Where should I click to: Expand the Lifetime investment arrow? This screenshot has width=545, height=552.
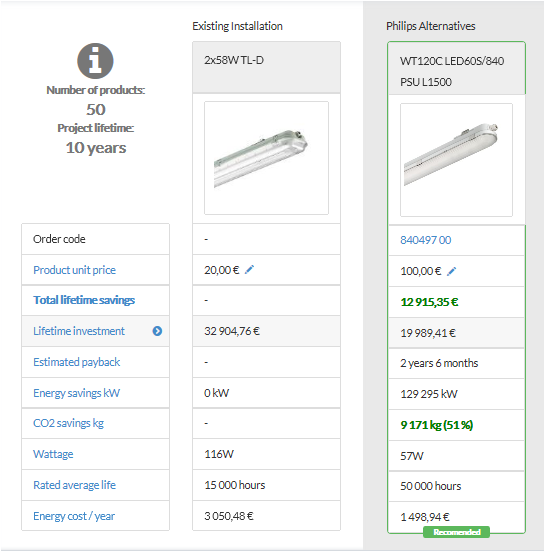coord(157,331)
